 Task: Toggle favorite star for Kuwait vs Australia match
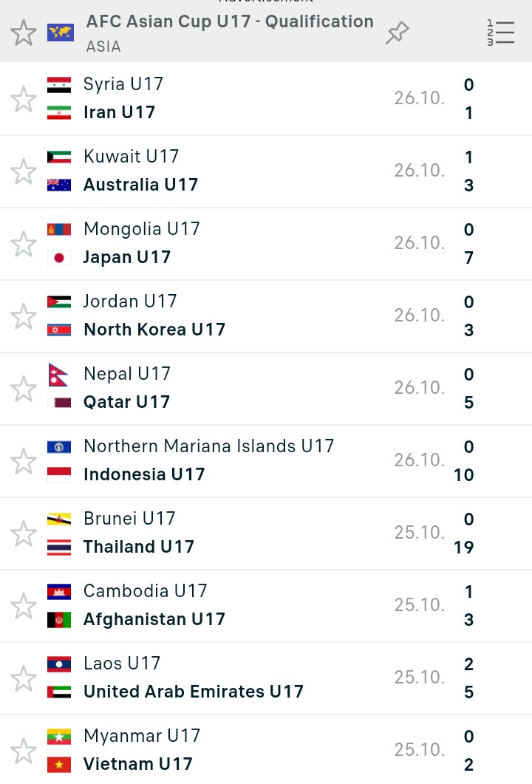tap(24, 171)
